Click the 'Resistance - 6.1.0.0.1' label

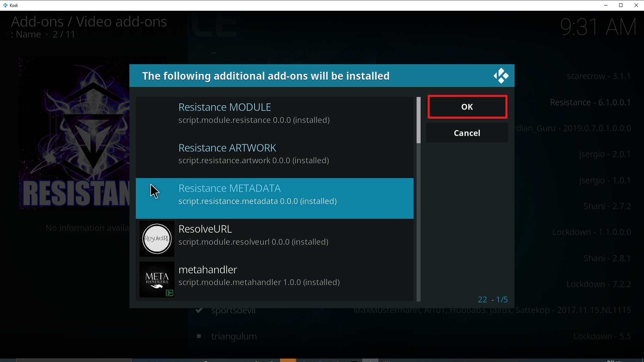pyautogui.click(x=590, y=102)
